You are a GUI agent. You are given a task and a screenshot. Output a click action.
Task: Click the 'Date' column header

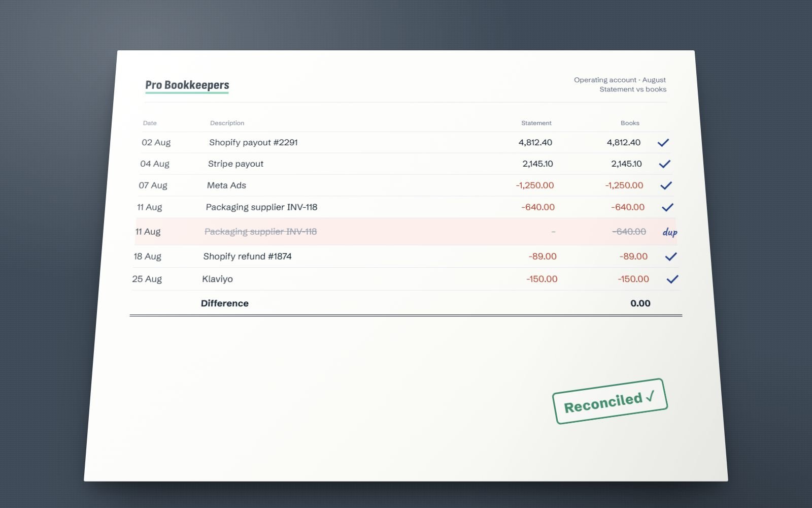[x=150, y=123]
